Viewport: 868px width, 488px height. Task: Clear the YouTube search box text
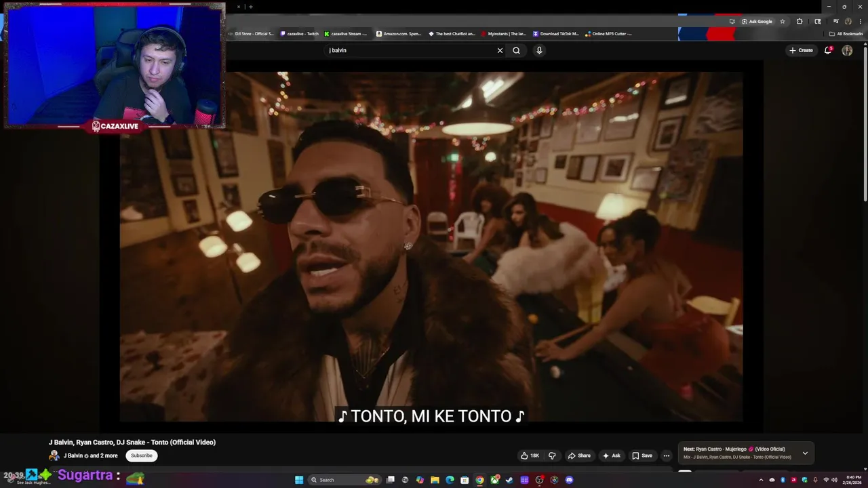tap(500, 50)
